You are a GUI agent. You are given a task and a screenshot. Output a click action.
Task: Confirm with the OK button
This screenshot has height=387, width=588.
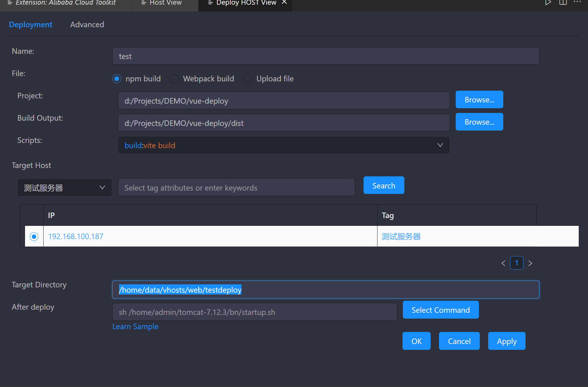(x=416, y=341)
